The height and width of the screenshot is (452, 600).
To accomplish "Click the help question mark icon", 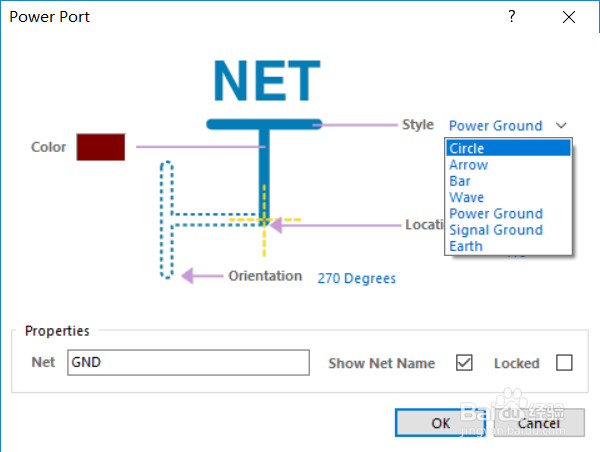I will coord(512,16).
